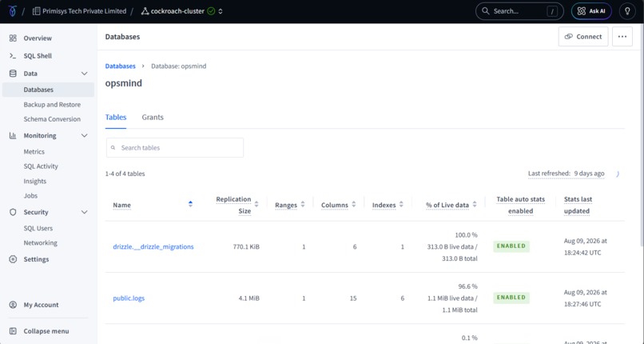Open SQL Shell in the sidebar

click(38, 56)
